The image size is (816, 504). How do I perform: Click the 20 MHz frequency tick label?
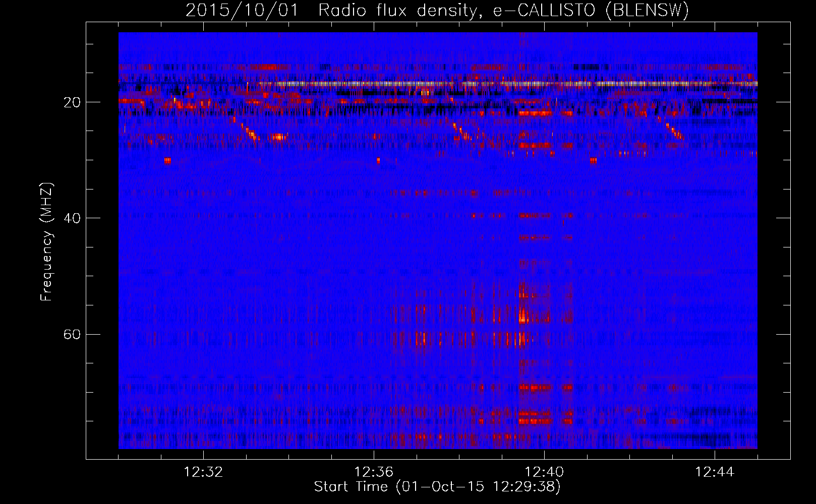72,102
